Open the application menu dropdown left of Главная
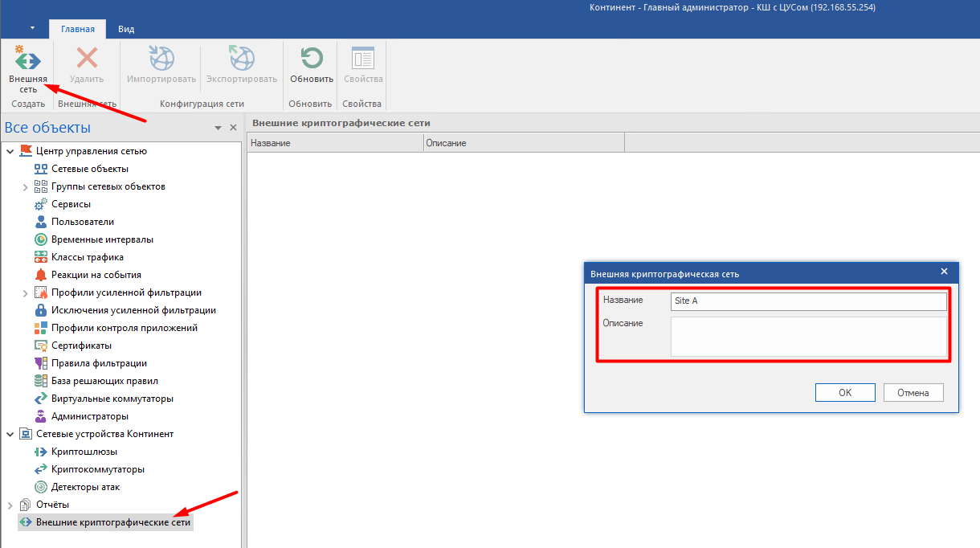 tap(33, 29)
